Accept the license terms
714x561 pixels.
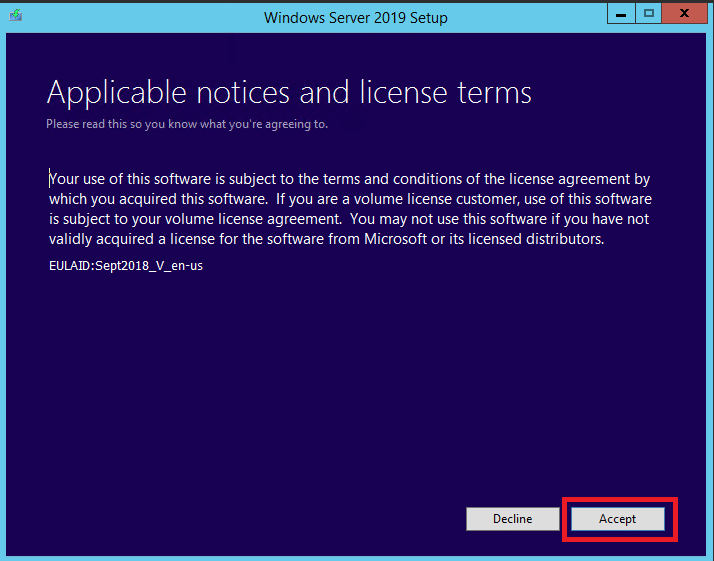pos(617,519)
